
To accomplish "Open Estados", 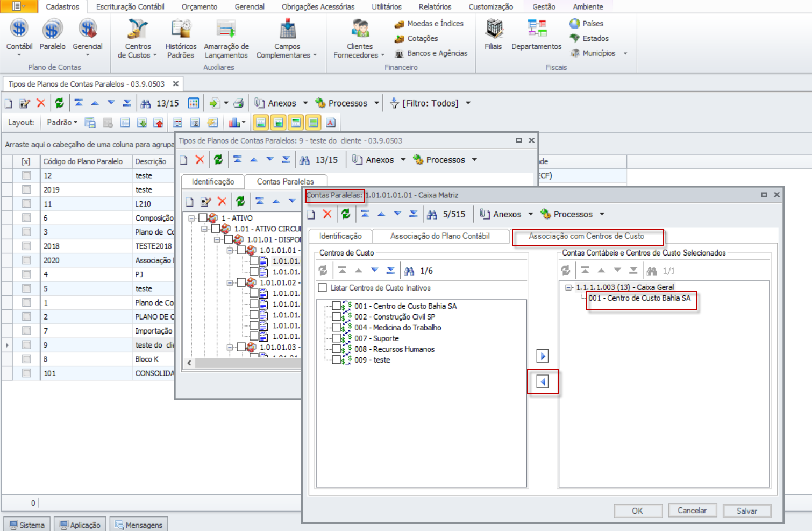I will pyautogui.click(x=589, y=39).
